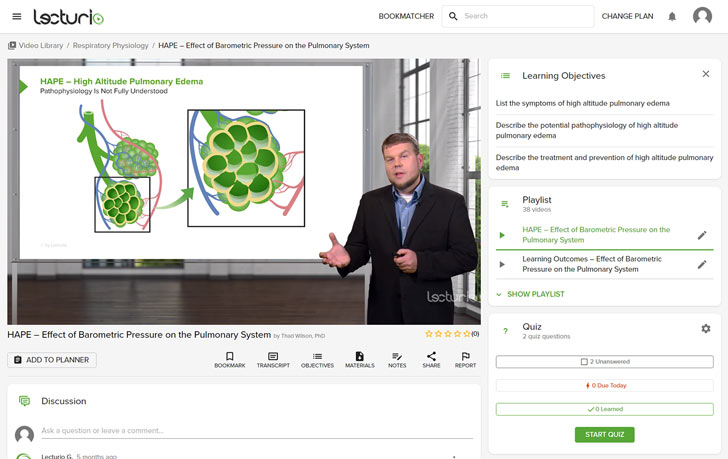This screenshot has height=459, width=728.
Task: Click the Video Library breadcrumb icon
Action: coord(12,45)
